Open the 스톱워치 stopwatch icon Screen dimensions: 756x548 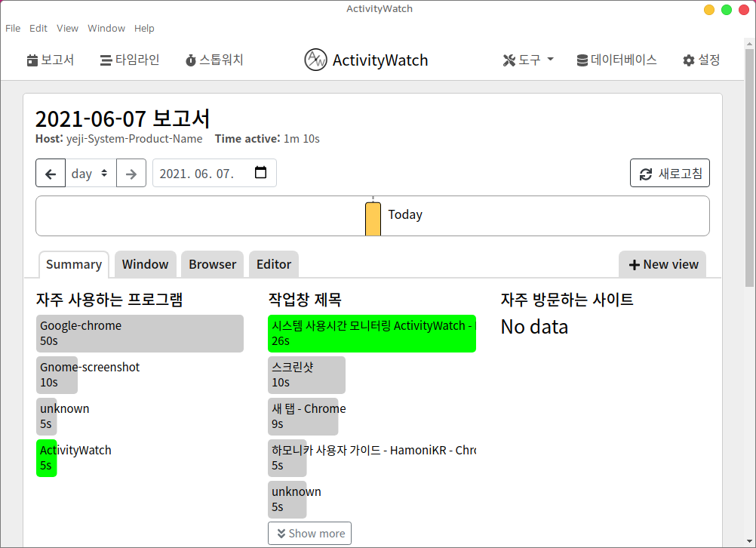click(191, 60)
